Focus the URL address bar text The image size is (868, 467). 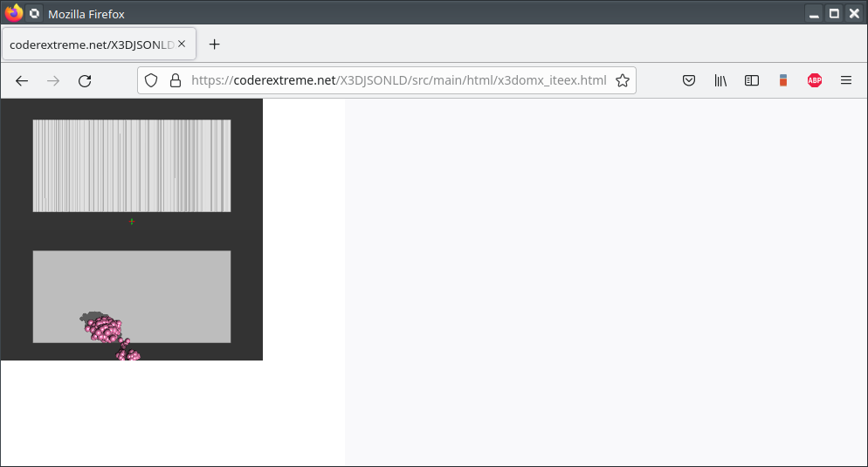(398, 80)
